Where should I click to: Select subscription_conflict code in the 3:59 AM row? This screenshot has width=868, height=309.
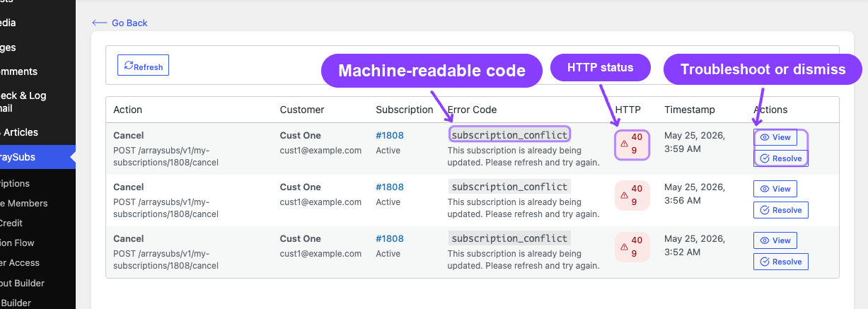tap(509, 135)
